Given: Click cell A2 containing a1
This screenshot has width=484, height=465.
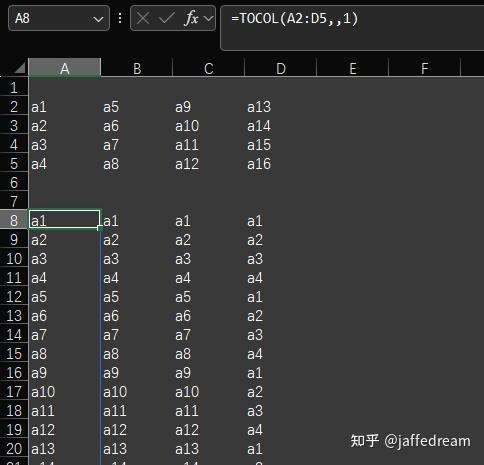Looking at the screenshot, I should point(65,107).
